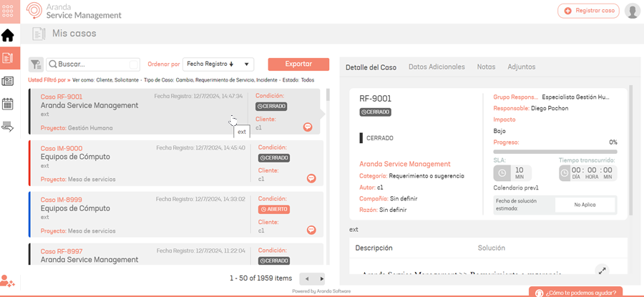Open Caso RF-8997 link

62,251
